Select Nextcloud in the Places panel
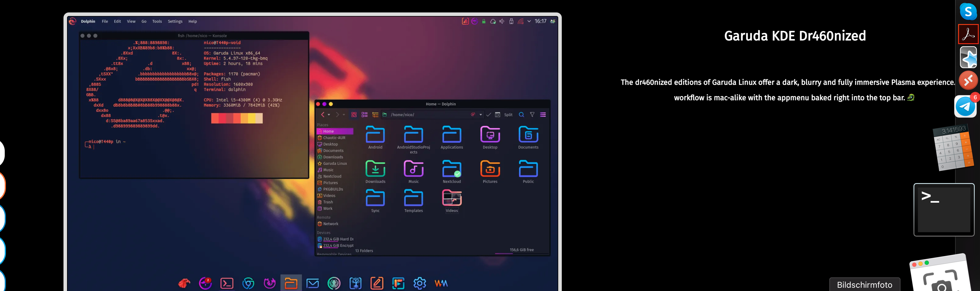This screenshot has height=291, width=980. (335, 177)
